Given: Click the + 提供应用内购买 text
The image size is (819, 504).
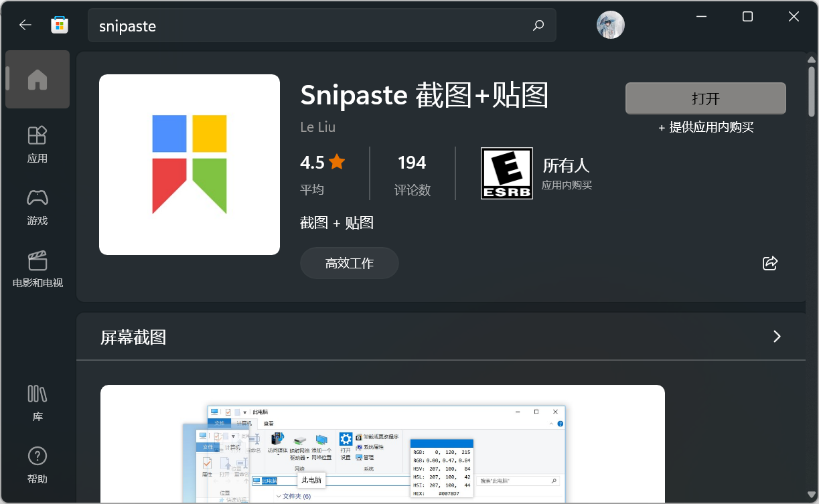Looking at the screenshot, I should click(706, 127).
